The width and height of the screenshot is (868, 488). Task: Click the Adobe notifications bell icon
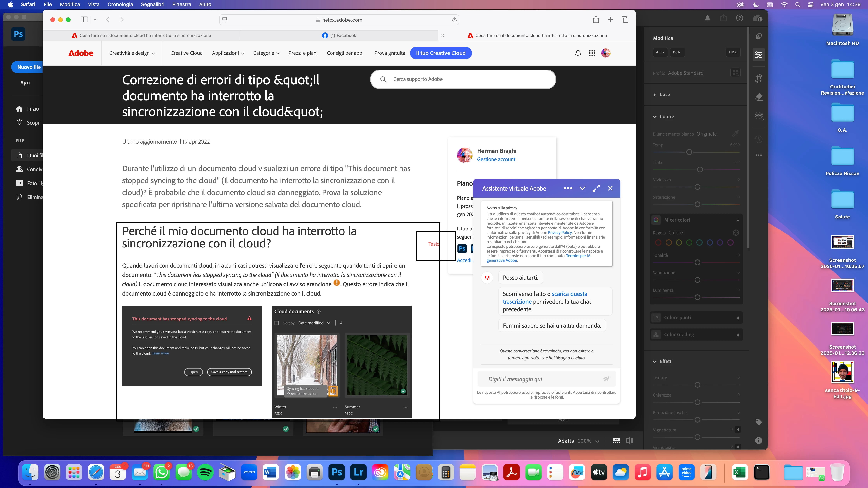pos(578,53)
